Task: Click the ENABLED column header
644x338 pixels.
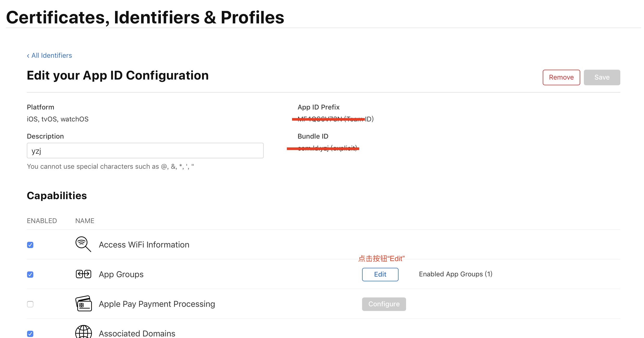Action: click(x=42, y=221)
